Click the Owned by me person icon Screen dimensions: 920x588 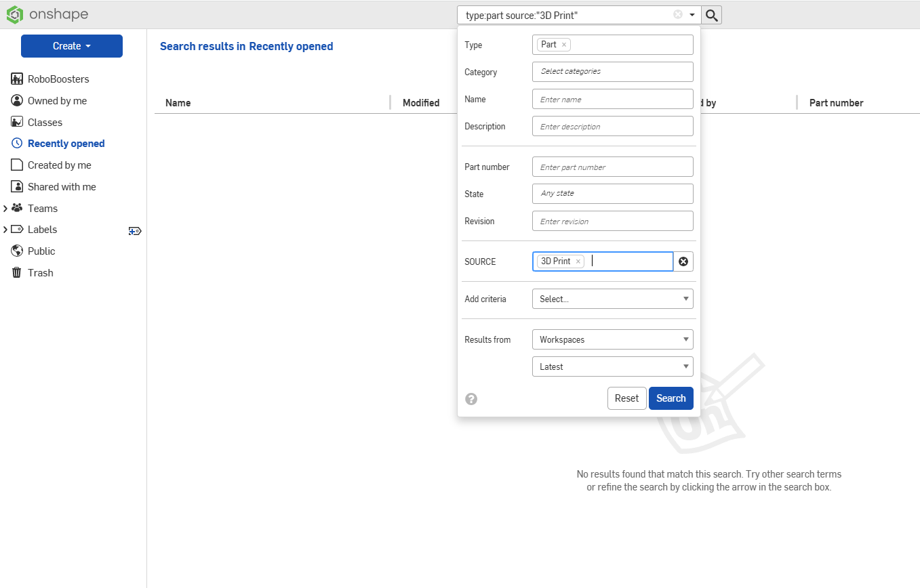(x=17, y=100)
